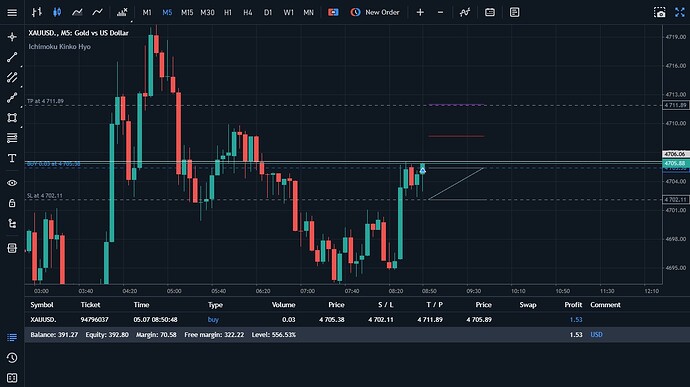Zoom out the chart with minus

[x=440, y=12]
